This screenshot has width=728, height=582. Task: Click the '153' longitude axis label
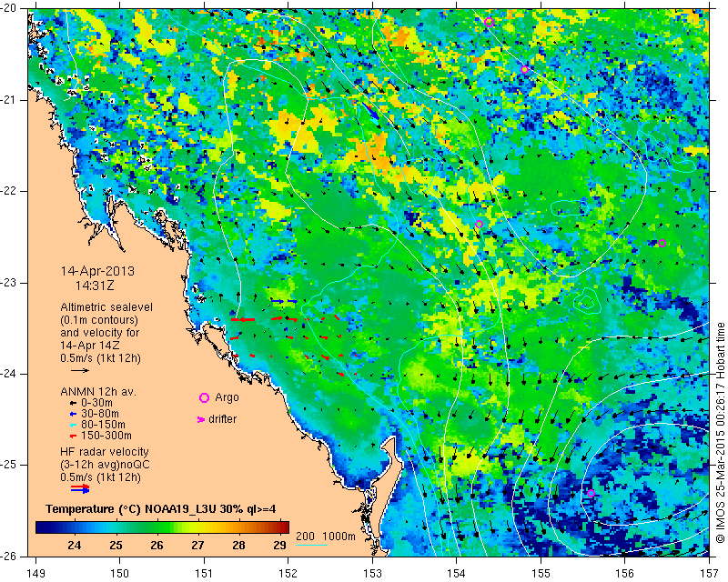[x=372, y=574]
